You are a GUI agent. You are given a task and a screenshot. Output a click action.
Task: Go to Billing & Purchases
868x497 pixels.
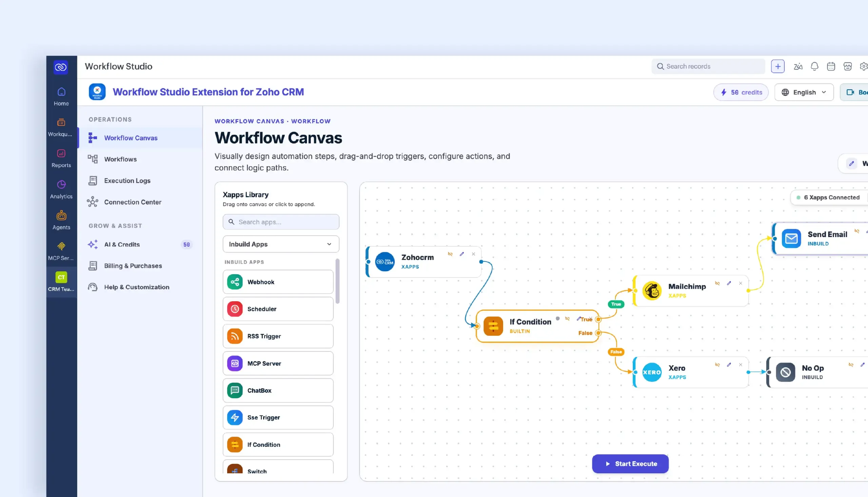pos(140,266)
